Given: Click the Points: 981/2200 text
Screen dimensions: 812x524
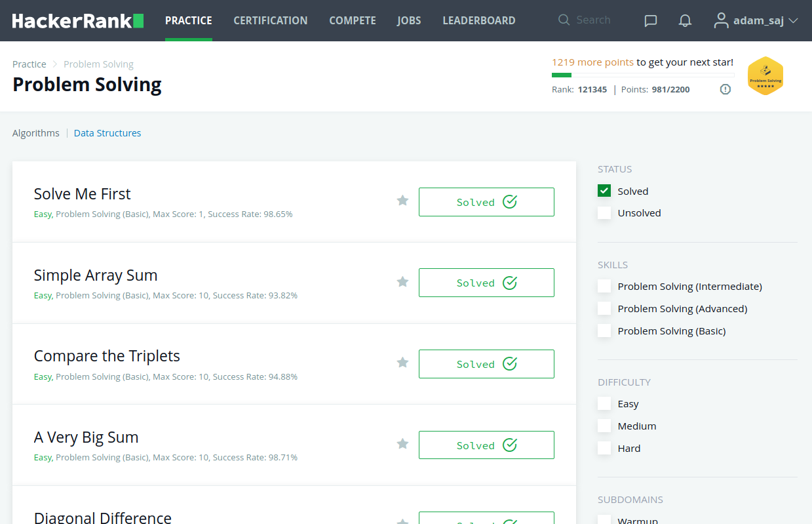Looking at the screenshot, I should point(655,89).
